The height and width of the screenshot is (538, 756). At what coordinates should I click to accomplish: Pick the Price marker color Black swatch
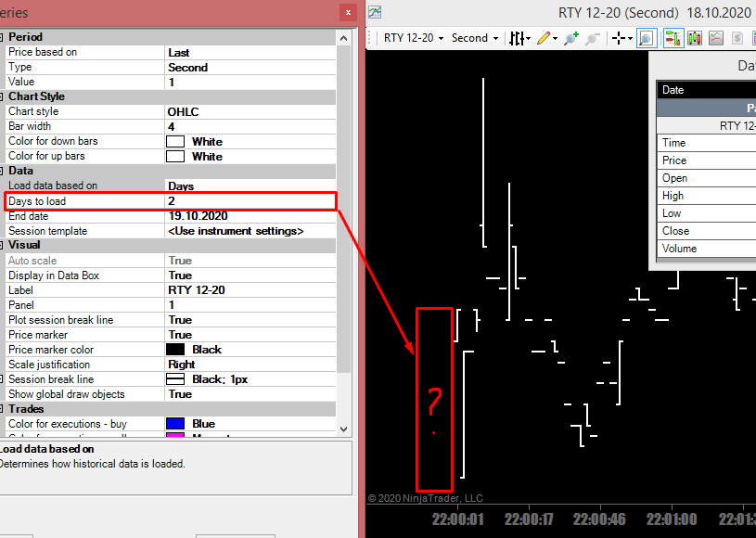point(175,350)
